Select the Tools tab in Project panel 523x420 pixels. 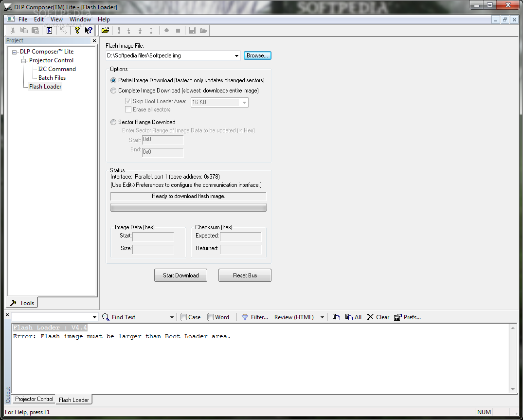point(22,303)
